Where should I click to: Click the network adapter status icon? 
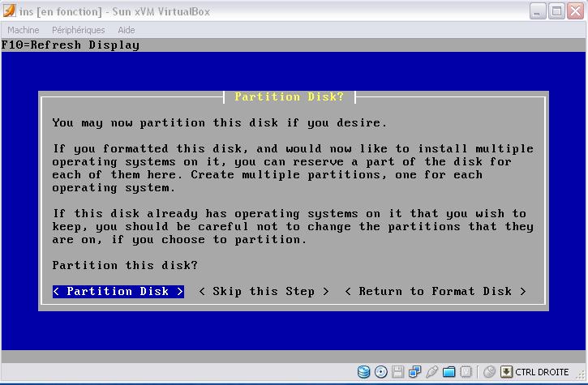click(415, 373)
